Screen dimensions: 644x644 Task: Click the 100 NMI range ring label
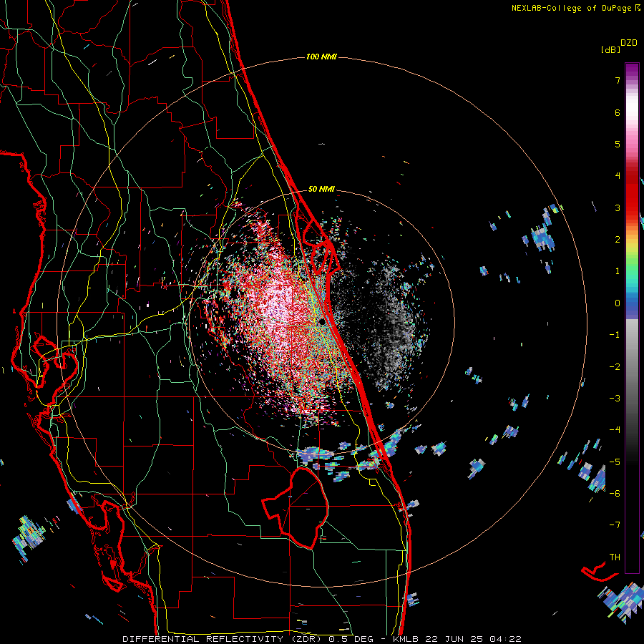(321, 57)
